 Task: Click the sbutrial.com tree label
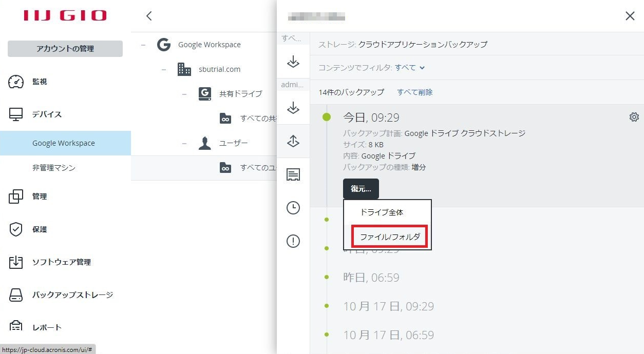219,69
